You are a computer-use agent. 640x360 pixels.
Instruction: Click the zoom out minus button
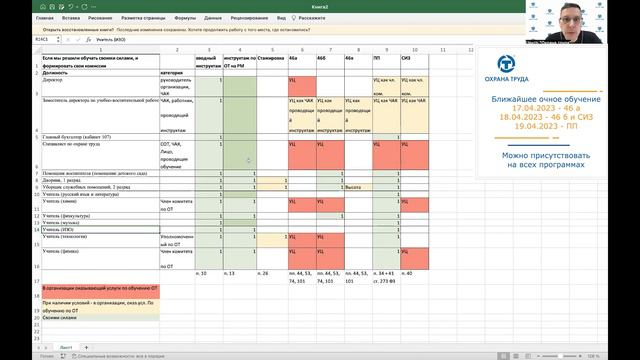pyautogui.click(x=538, y=356)
